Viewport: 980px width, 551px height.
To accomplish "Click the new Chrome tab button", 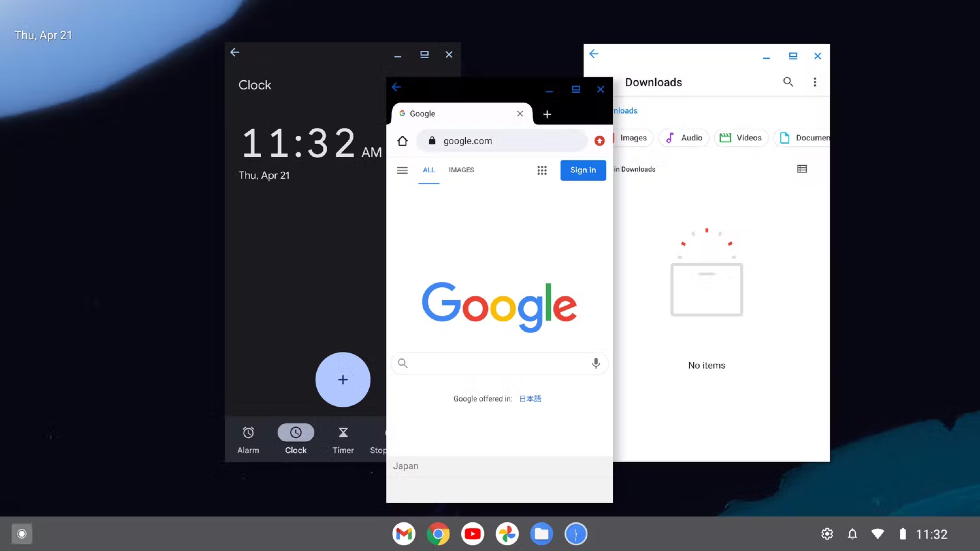I will pyautogui.click(x=547, y=113).
